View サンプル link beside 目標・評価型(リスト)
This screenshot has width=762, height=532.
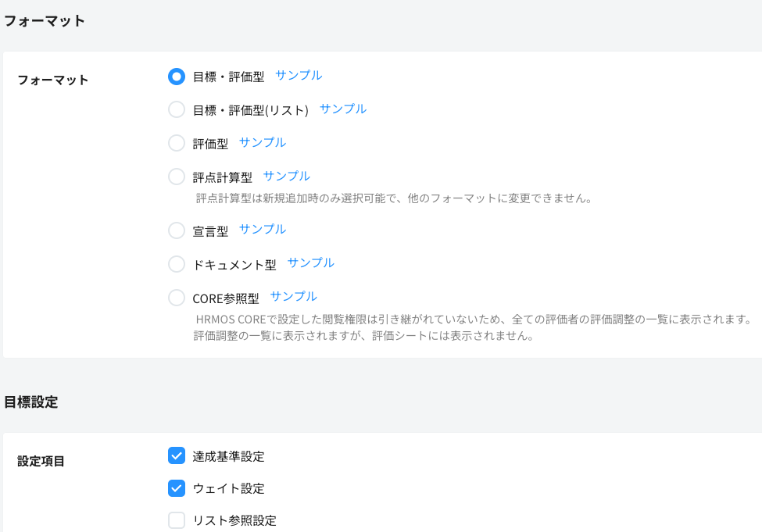[x=343, y=109]
